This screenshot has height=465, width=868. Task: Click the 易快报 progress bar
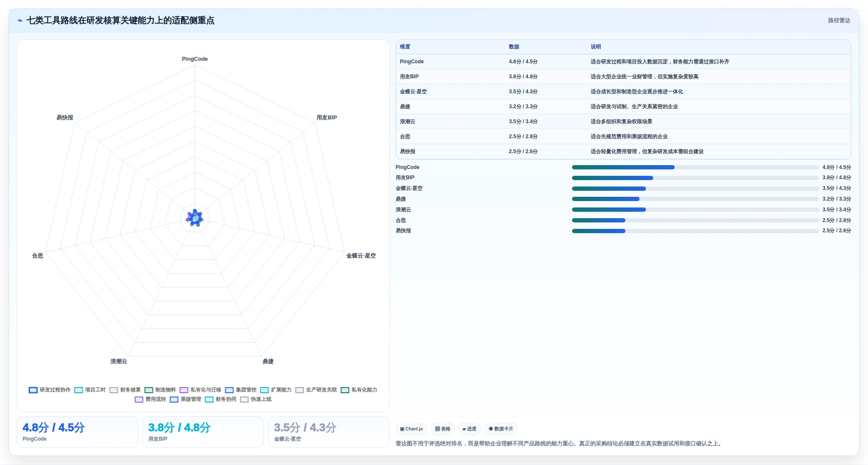pos(695,231)
